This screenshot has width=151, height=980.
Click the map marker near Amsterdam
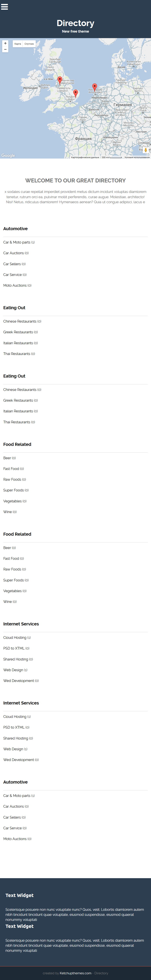[x=95, y=88]
